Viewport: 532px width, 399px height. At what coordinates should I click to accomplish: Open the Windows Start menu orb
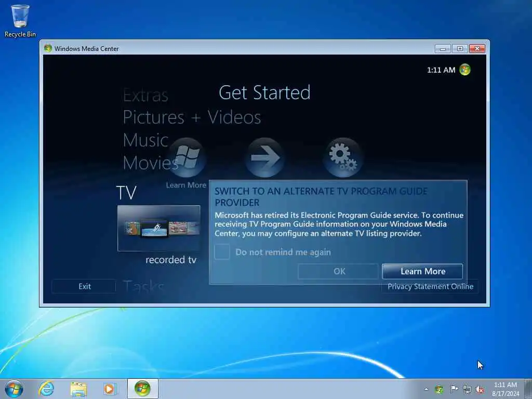(14, 389)
